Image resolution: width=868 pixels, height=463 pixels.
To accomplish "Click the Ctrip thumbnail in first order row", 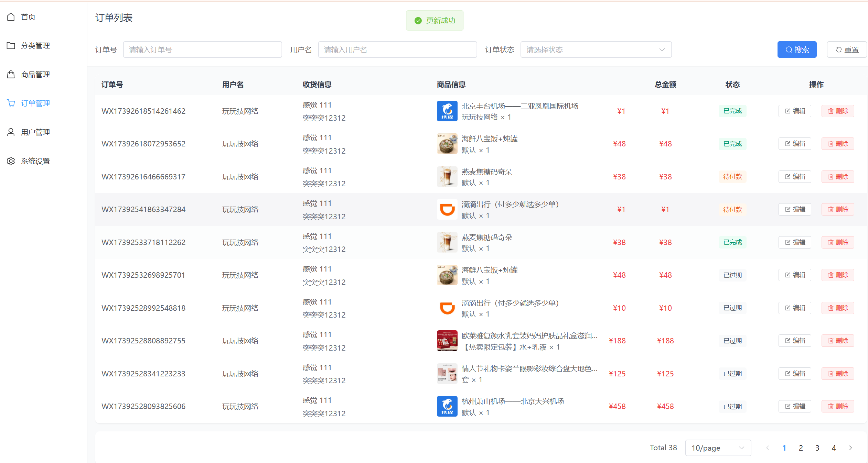I will tap(447, 111).
